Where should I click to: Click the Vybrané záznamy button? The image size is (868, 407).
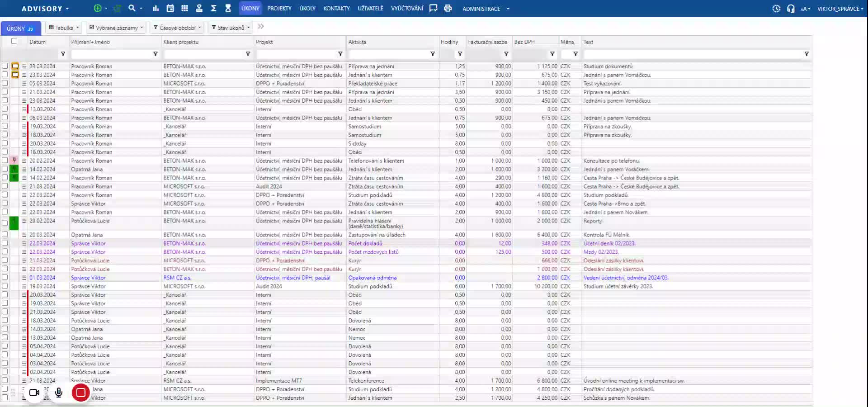click(x=116, y=28)
